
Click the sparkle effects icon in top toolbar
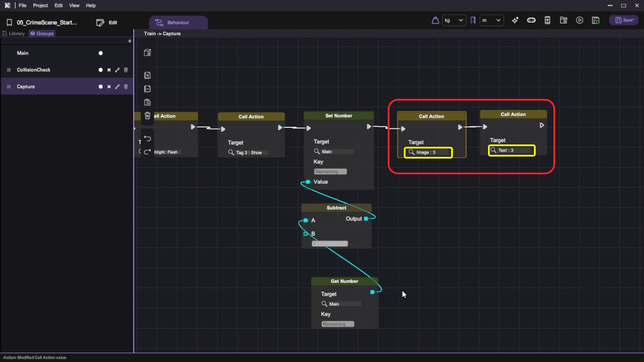(515, 20)
